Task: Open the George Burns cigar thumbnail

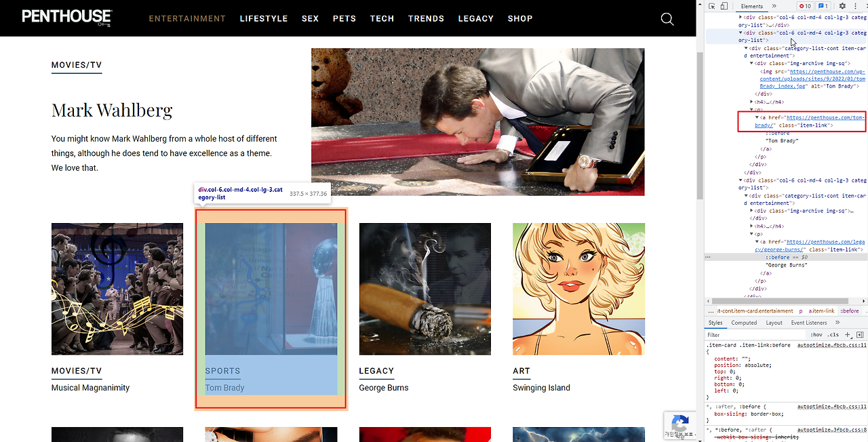Action: click(x=425, y=289)
